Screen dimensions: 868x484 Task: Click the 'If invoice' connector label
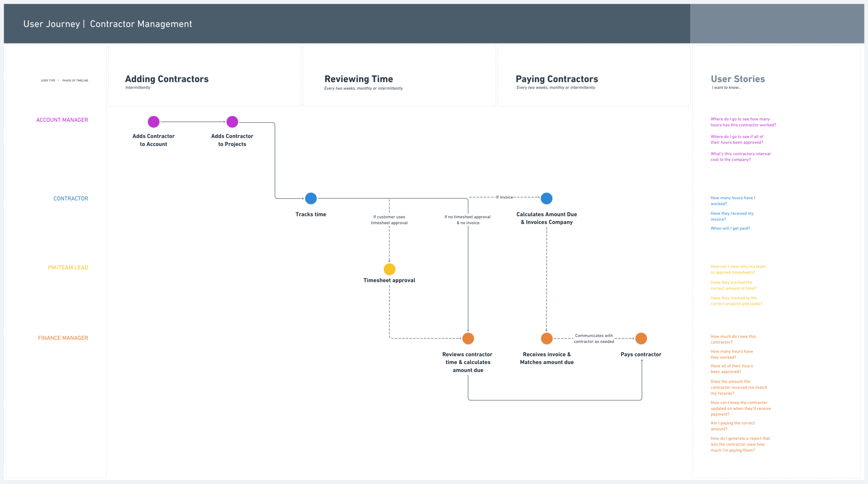pyautogui.click(x=504, y=197)
